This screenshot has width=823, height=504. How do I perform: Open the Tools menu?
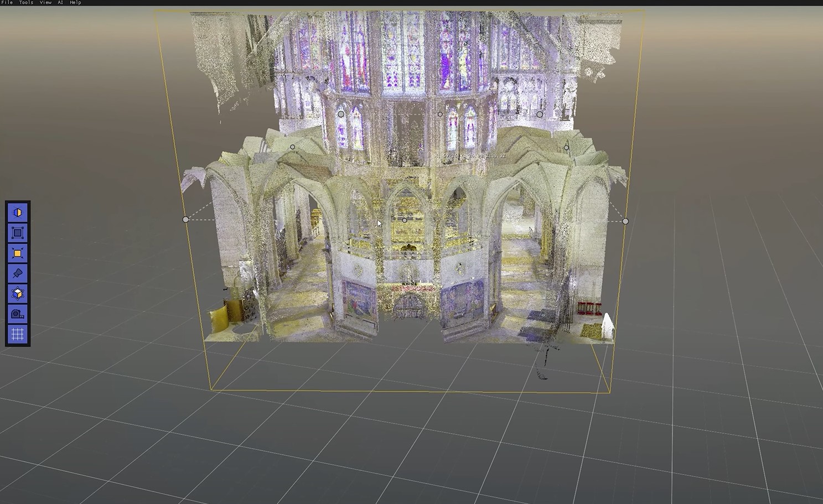coord(26,3)
